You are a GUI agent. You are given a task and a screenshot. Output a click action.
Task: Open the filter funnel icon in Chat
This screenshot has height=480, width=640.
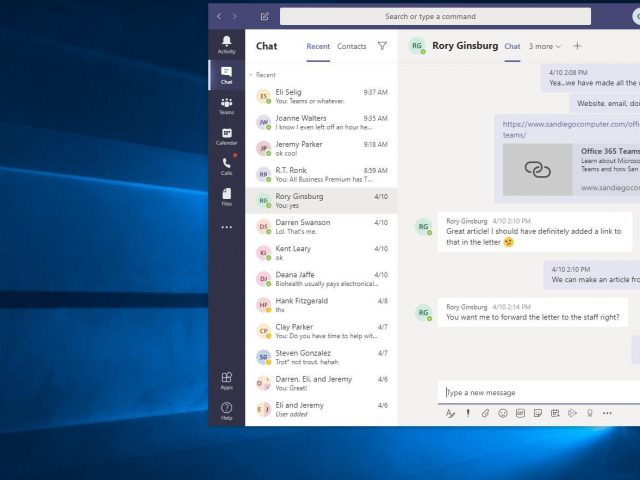[x=382, y=46]
